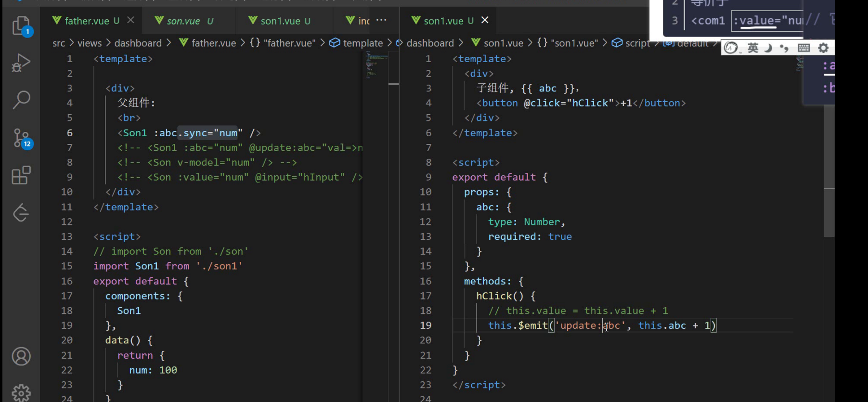Switch to the italic son.vue tab
Screen dimensions: 868x402
(184, 21)
